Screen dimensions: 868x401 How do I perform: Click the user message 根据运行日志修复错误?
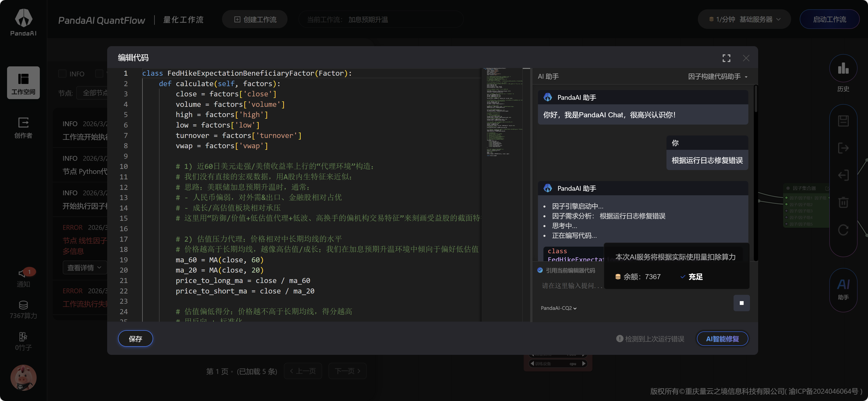tap(707, 160)
